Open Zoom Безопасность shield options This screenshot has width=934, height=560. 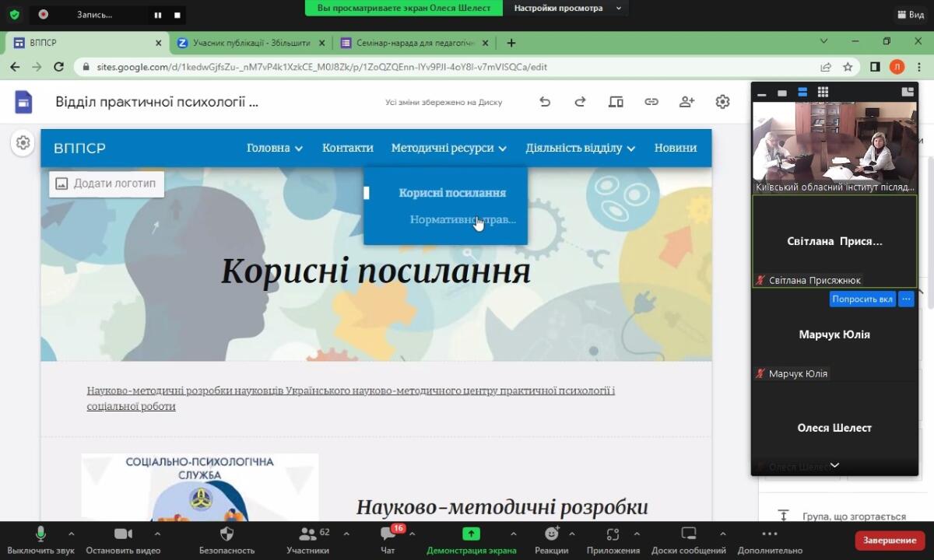click(226, 540)
